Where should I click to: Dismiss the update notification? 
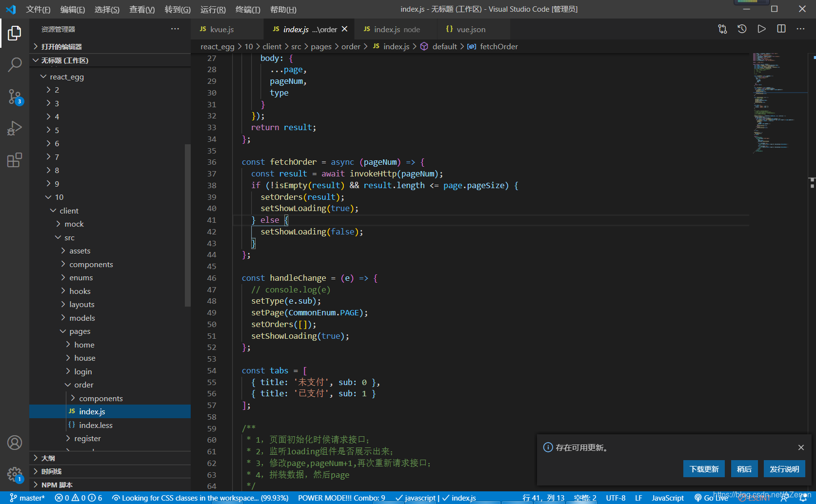pos(801,447)
